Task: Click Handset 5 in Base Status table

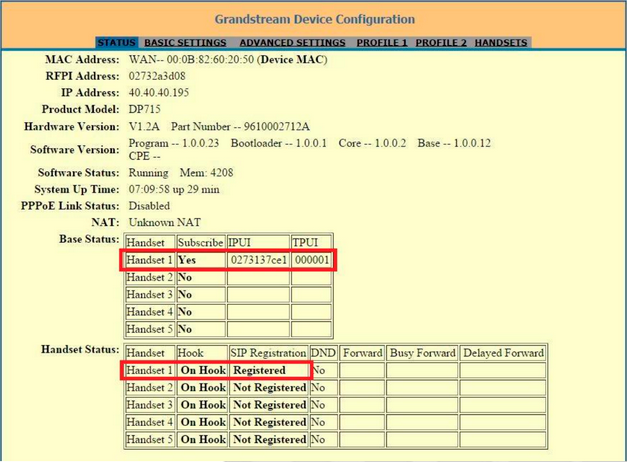Action: [149, 329]
